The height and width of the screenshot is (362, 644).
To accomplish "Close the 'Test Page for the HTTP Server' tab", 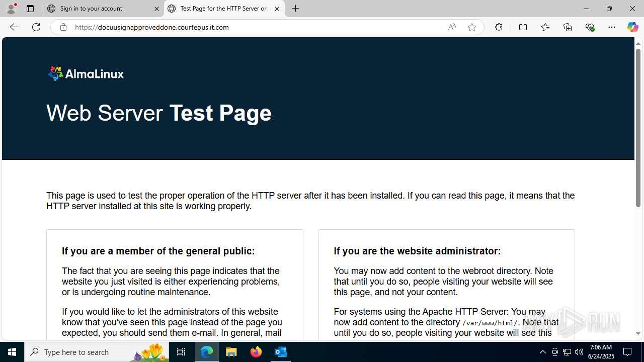I will [x=277, y=9].
